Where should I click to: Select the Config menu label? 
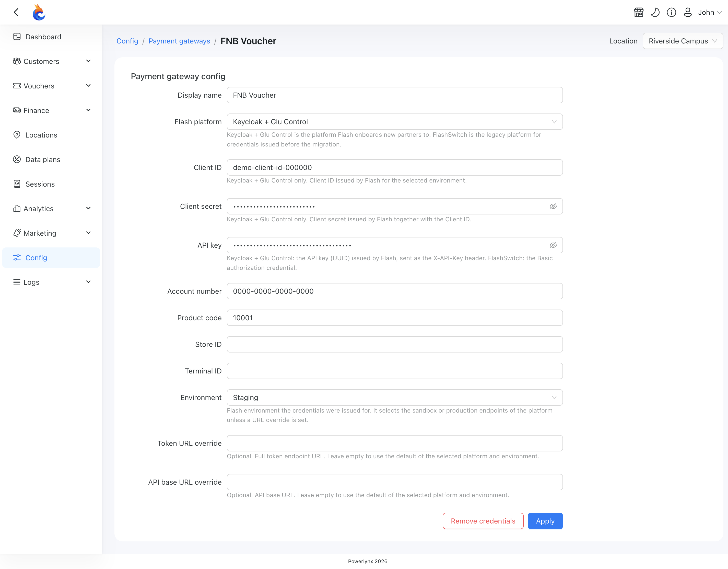point(36,257)
